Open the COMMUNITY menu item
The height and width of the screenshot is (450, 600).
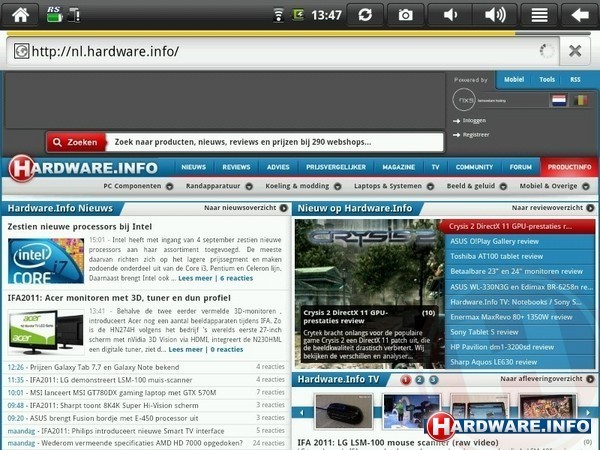[474, 167]
